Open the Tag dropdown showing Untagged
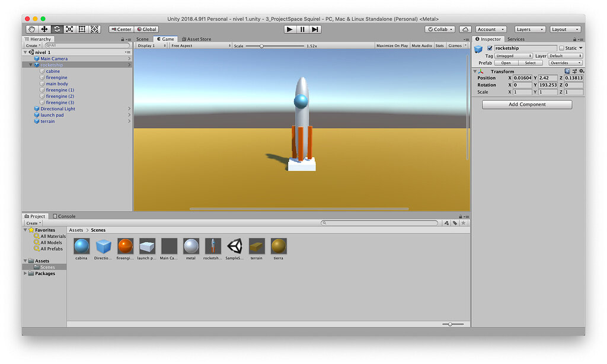 [x=513, y=55]
